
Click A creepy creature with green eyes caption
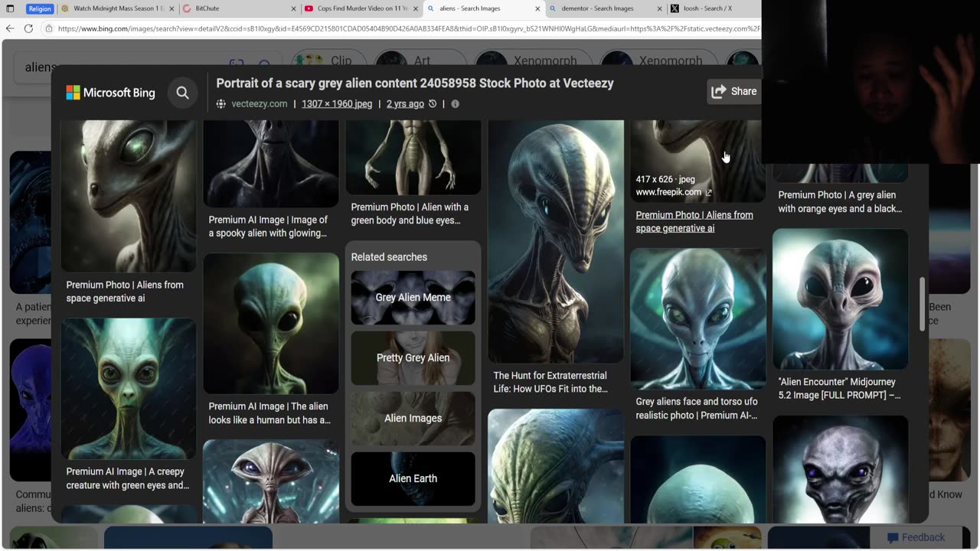(127, 478)
